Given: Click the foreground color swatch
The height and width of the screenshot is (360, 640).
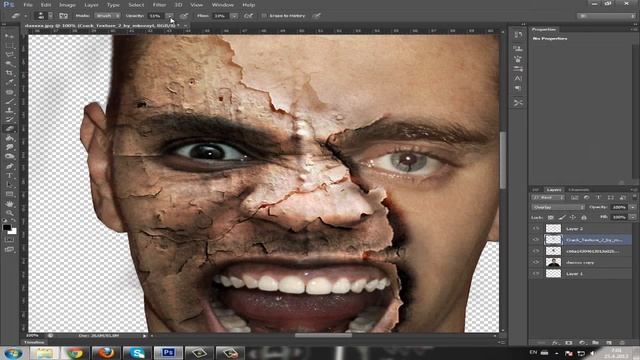Looking at the screenshot, I should tap(7, 227).
